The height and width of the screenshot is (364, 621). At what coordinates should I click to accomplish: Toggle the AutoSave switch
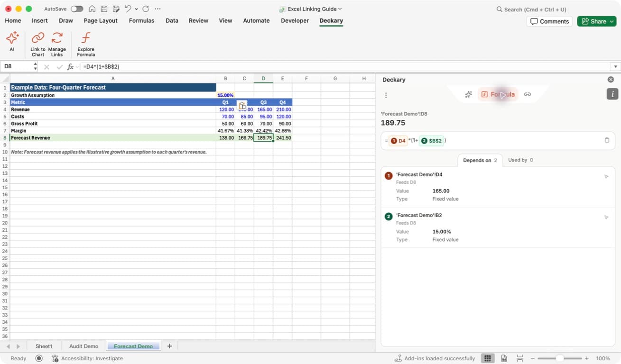tap(77, 9)
